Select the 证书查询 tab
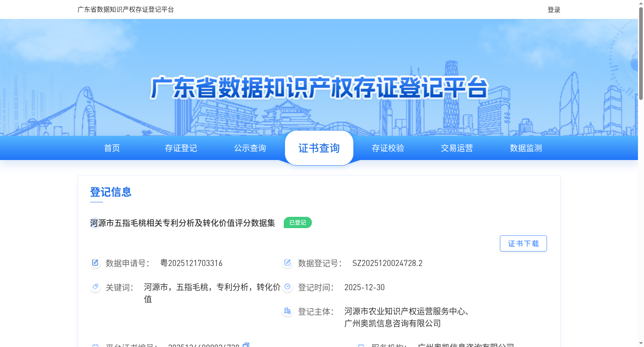 [319, 148]
